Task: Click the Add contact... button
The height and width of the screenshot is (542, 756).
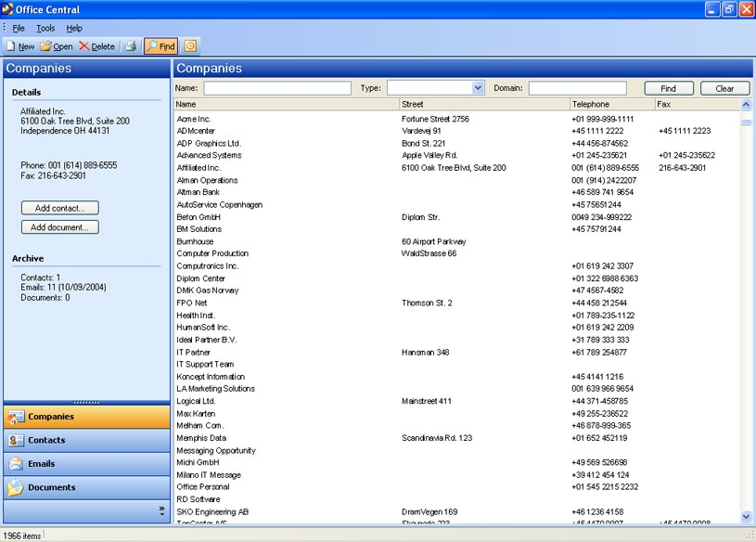Action: pyautogui.click(x=59, y=208)
